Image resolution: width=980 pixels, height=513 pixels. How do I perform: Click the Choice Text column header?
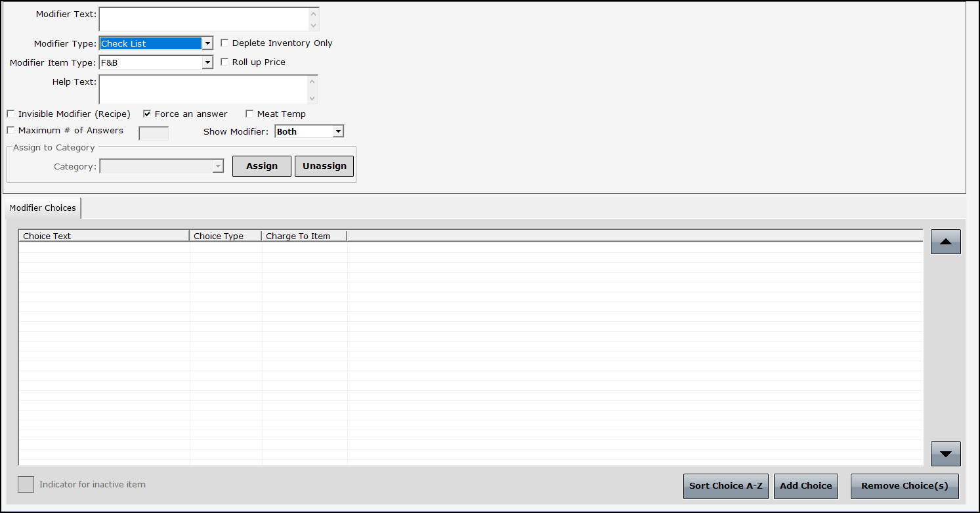pos(104,236)
